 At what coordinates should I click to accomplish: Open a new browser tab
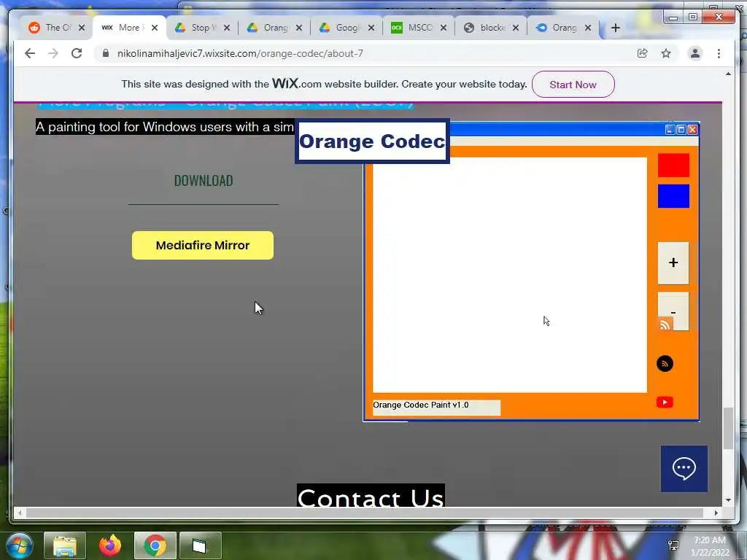[x=616, y=28]
